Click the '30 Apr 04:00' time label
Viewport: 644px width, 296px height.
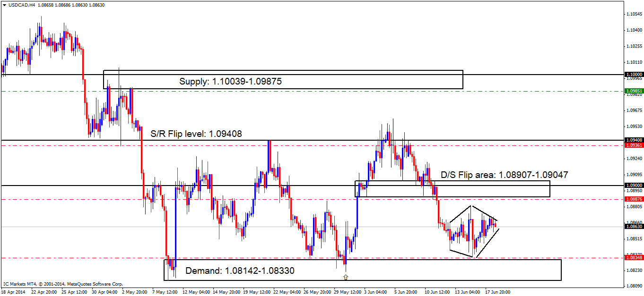105,292
